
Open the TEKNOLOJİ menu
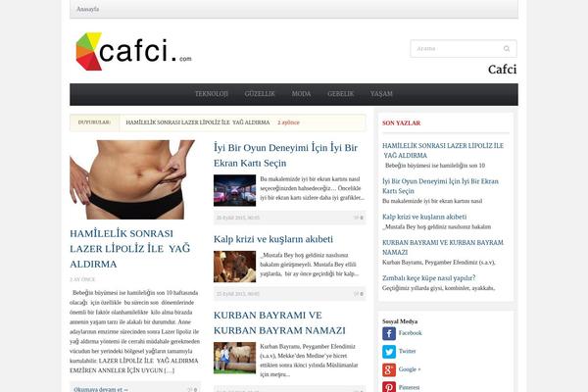point(211,94)
